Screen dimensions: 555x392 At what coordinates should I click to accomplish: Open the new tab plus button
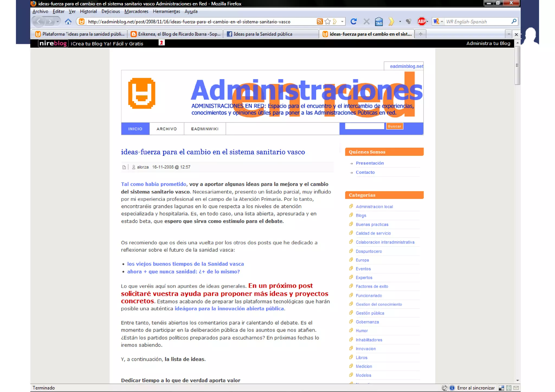point(421,34)
